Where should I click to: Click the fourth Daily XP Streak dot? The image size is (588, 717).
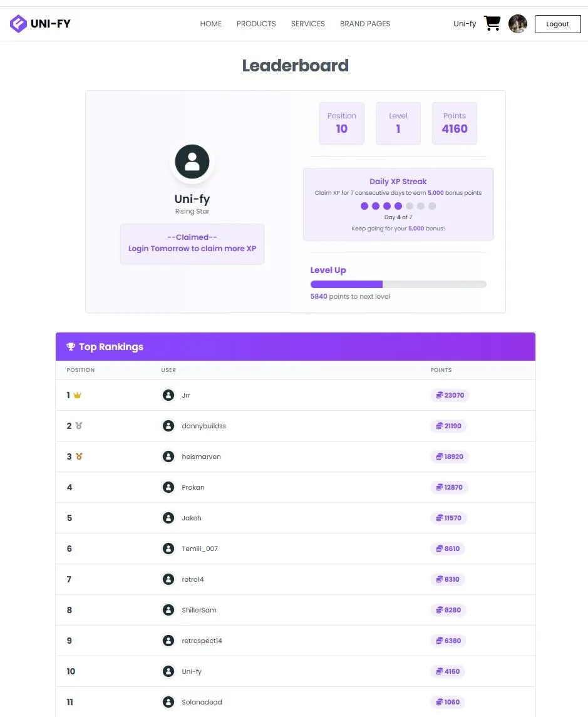(398, 206)
